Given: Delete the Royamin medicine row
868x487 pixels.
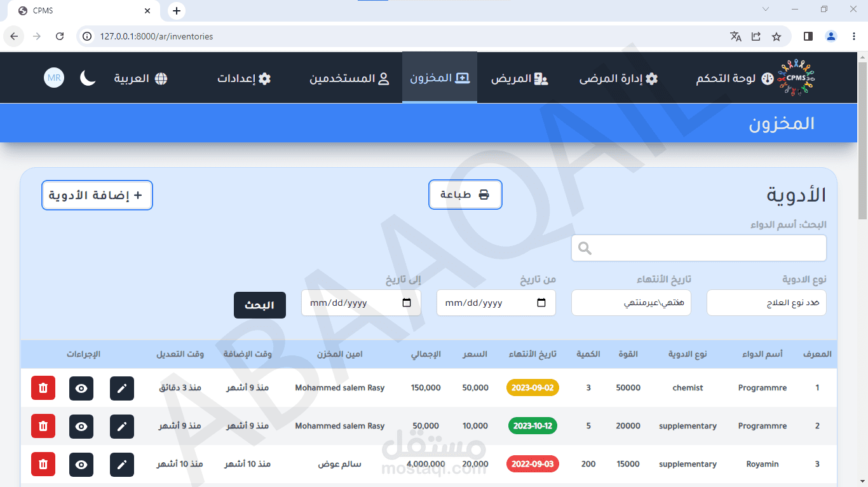Looking at the screenshot, I should [x=43, y=464].
